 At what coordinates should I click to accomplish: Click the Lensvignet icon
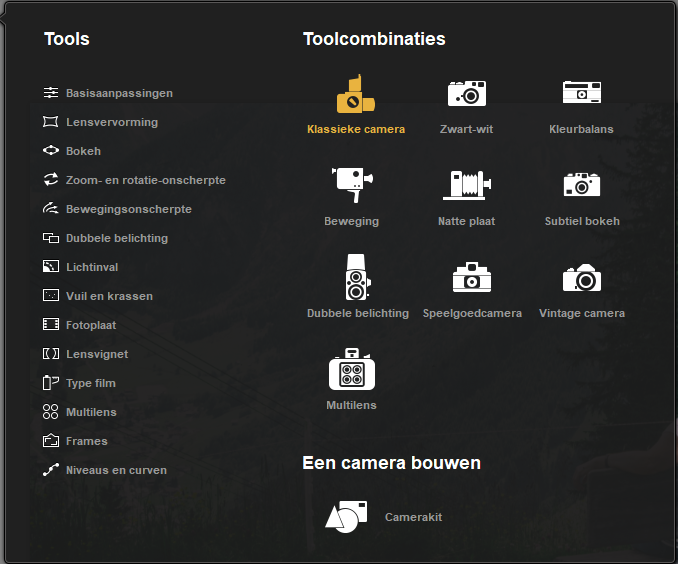[x=51, y=353]
